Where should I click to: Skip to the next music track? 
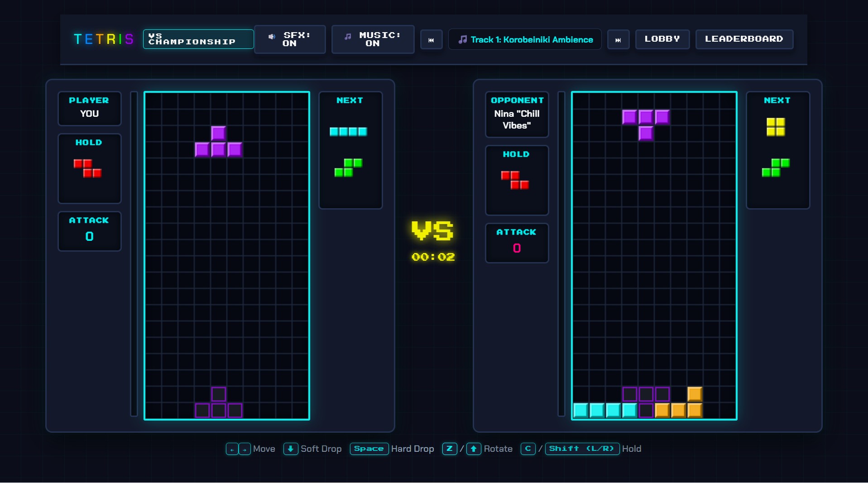[618, 40]
